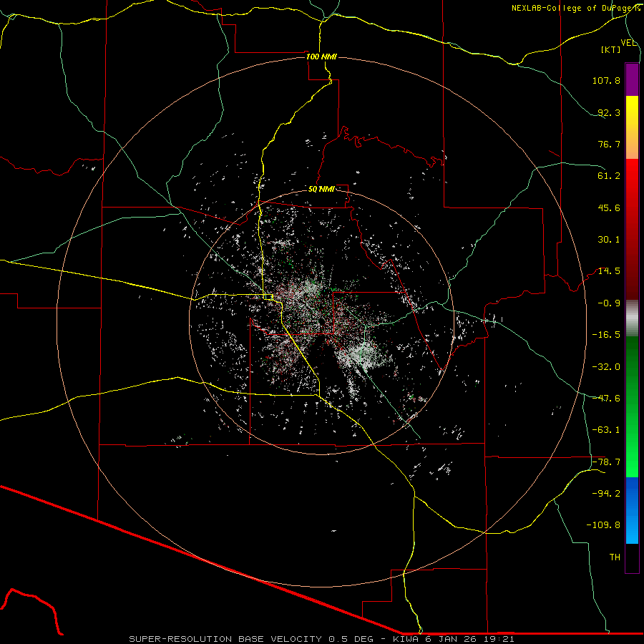The width and height of the screenshot is (644, 644).
Task: Click the 30.1 value on the velocity scale
Action: 609,240
